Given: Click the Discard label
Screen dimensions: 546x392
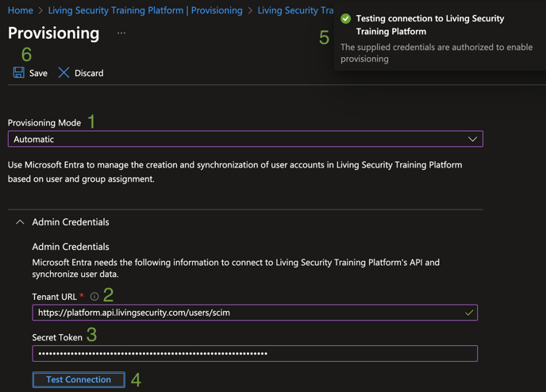Looking at the screenshot, I should [x=89, y=73].
